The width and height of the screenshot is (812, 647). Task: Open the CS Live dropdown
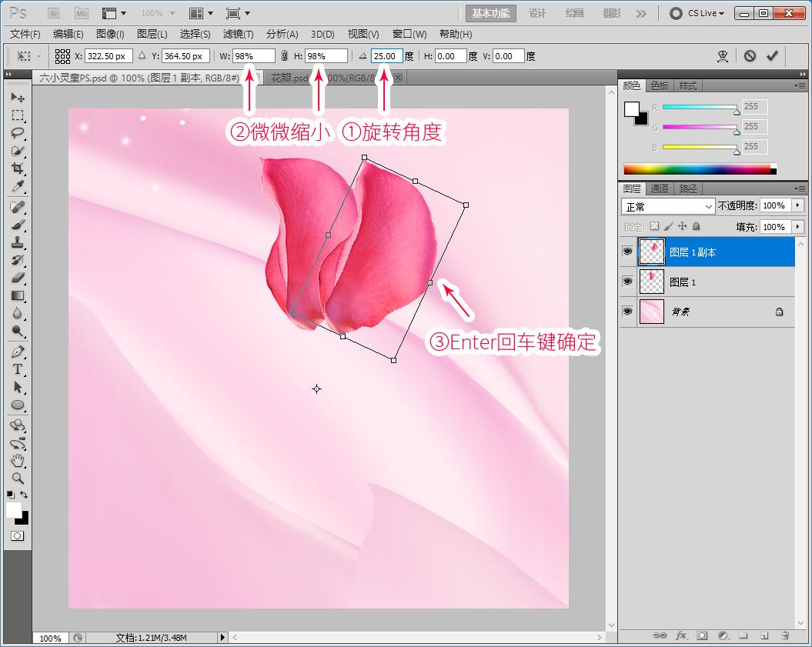coord(697,13)
